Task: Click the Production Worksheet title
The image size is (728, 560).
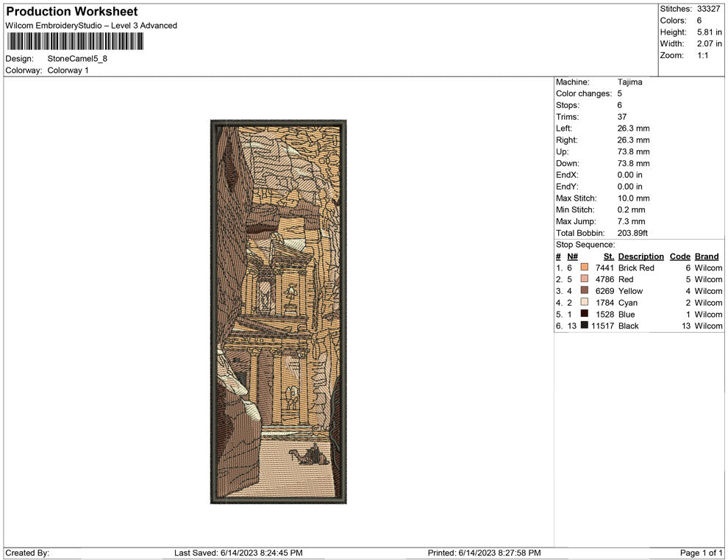Action: (x=71, y=12)
